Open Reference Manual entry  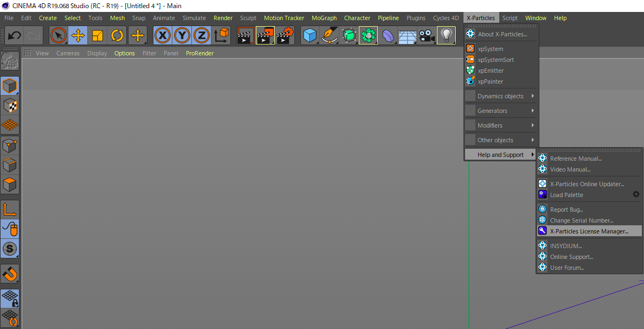click(589, 159)
